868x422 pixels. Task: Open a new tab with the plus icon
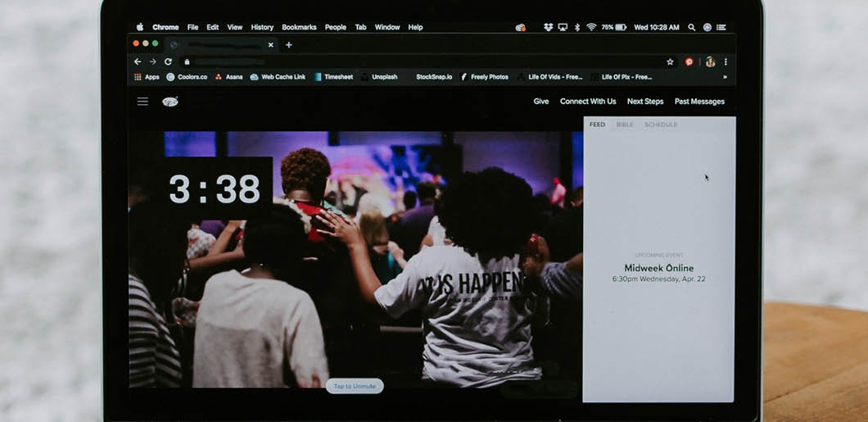coord(288,44)
